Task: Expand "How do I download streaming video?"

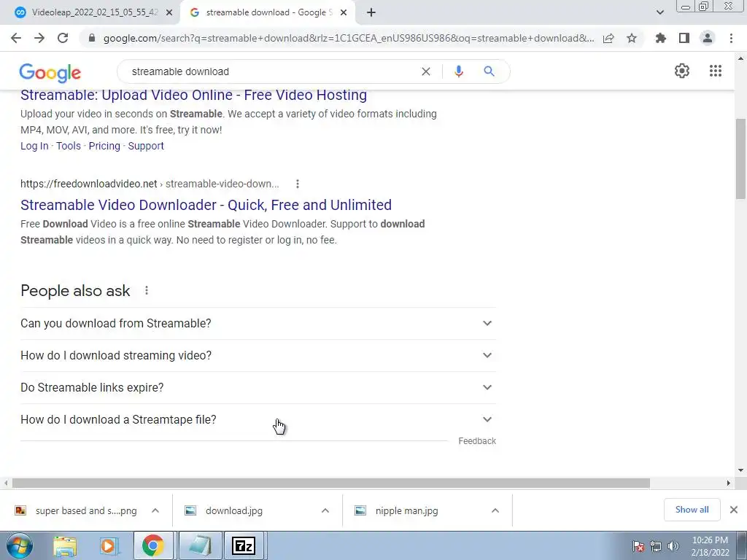Action: [x=258, y=355]
